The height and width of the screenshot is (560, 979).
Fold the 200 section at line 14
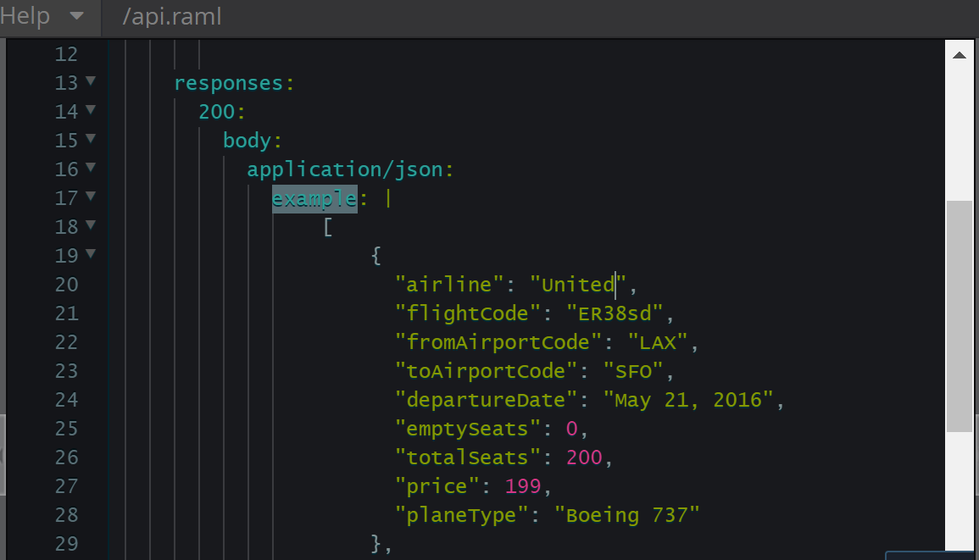pos(91,111)
